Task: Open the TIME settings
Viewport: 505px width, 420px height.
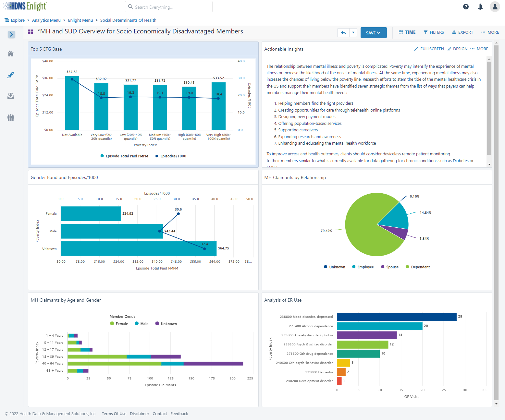Action: pyautogui.click(x=407, y=32)
